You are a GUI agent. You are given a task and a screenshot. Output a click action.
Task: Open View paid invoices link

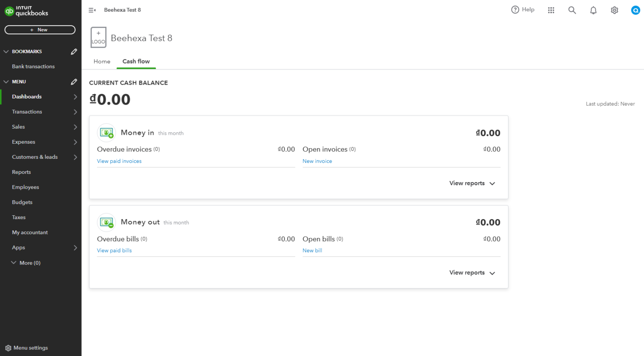coord(119,161)
